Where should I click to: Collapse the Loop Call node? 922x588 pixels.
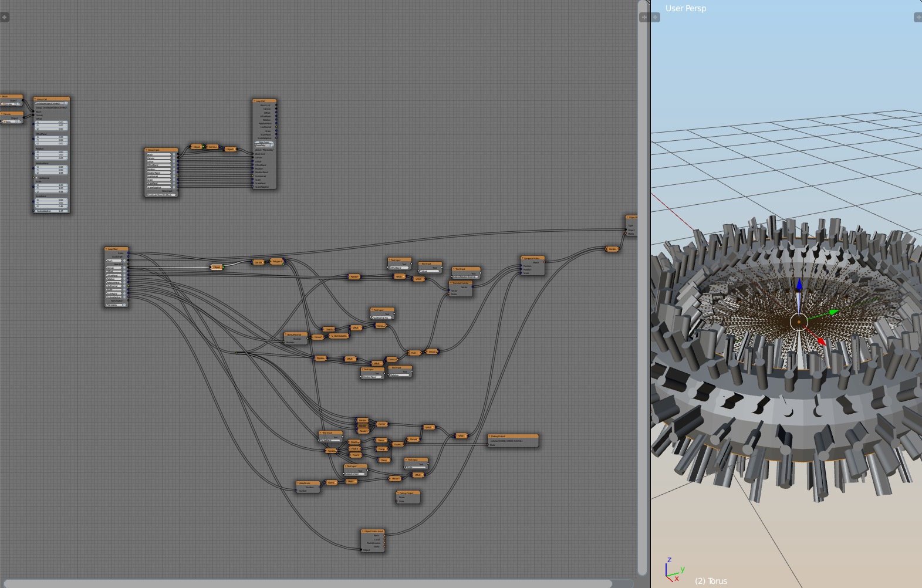(x=254, y=101)
